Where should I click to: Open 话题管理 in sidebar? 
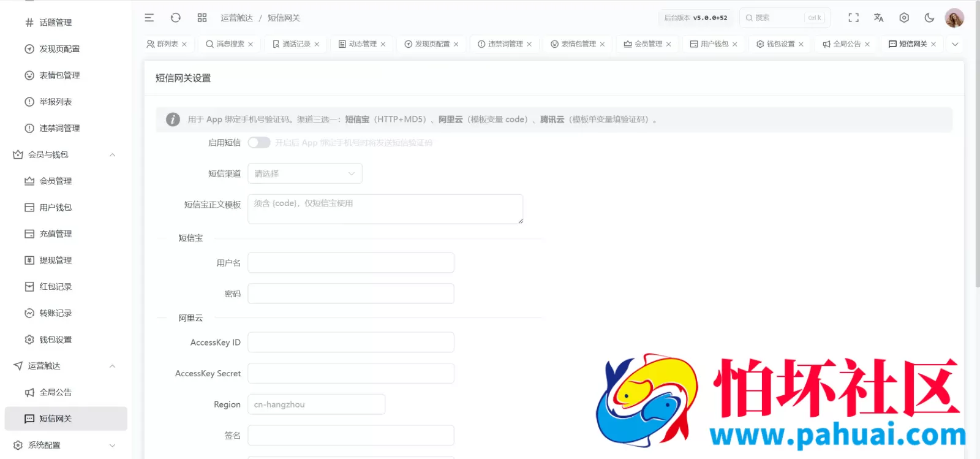click(66, 23)
